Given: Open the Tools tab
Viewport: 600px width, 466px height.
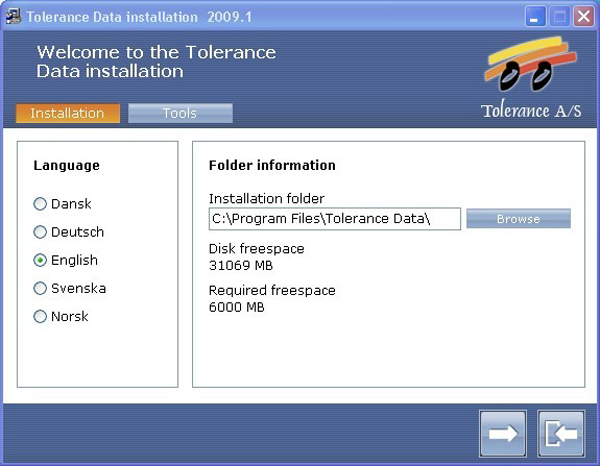Looking at the screenshot, I should coord(180,113).
